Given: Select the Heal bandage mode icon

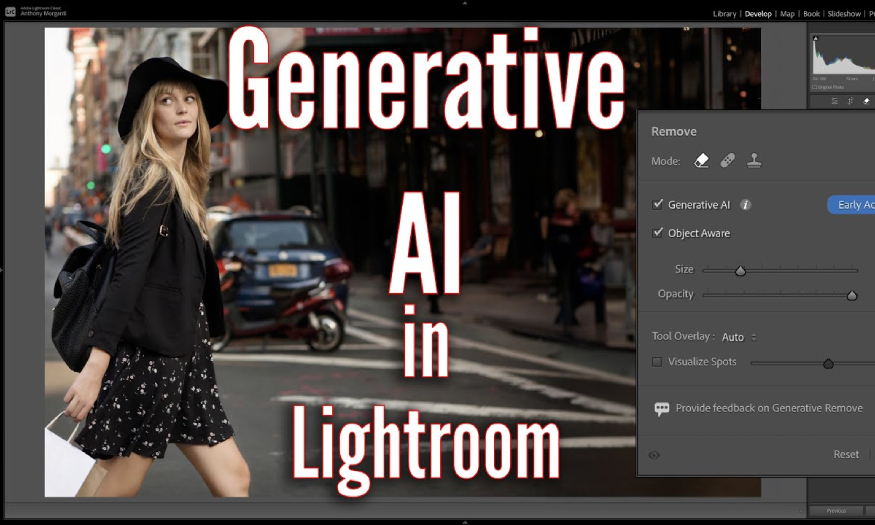Looking at the screenshot, I should point(727,161).
